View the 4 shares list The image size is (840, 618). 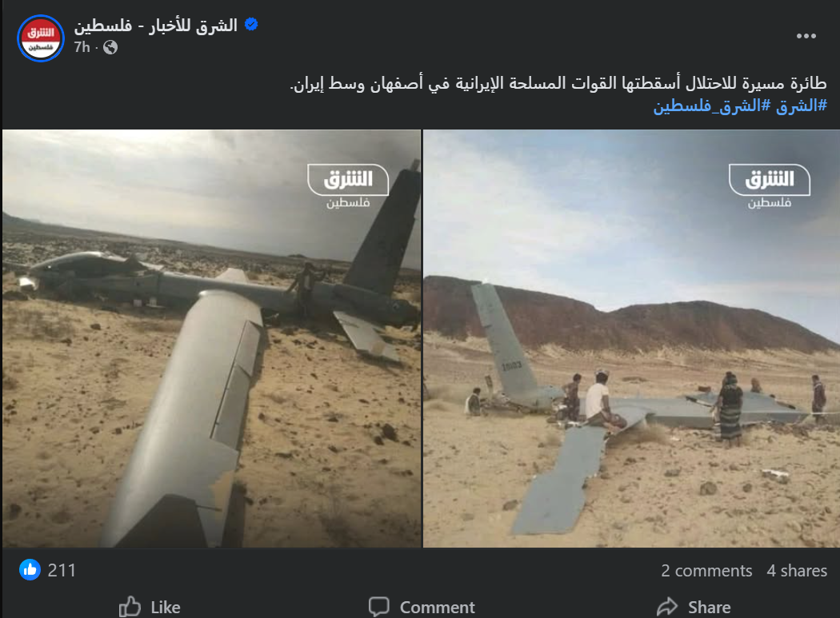797,571
